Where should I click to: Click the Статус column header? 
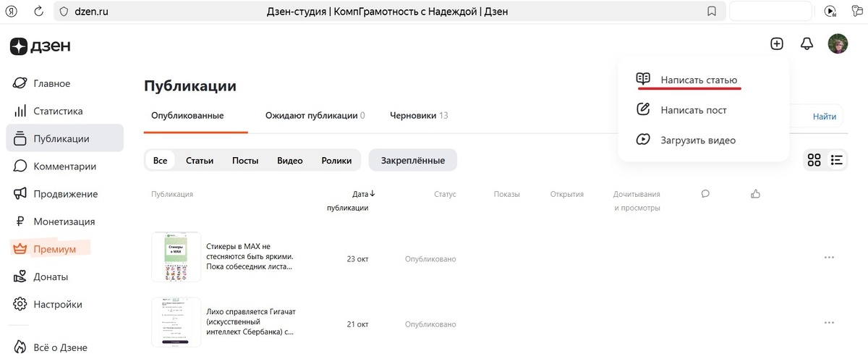445,194
